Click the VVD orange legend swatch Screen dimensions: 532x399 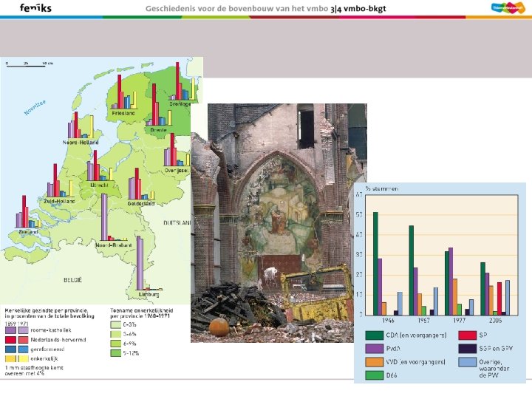(374, 361)
